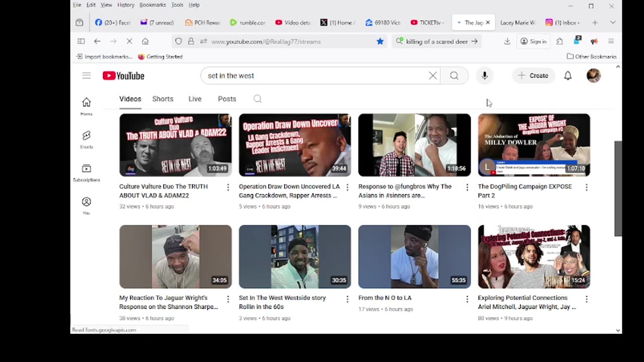Open the History menu

(x=126, y=5)
